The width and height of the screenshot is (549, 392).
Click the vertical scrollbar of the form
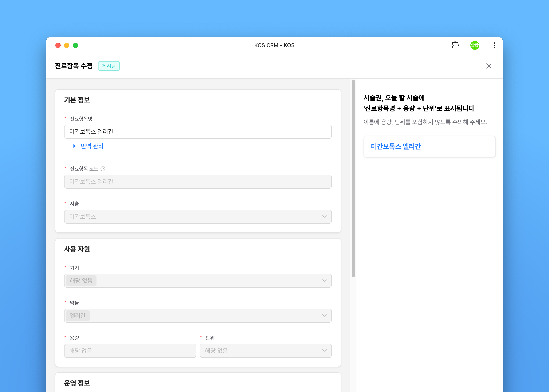click(x=353, y=179)
